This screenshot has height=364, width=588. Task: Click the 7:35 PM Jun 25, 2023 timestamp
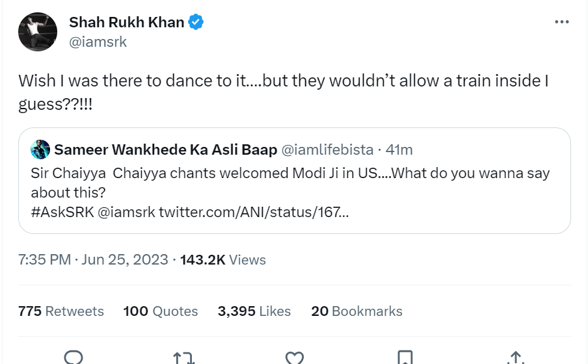92,259
